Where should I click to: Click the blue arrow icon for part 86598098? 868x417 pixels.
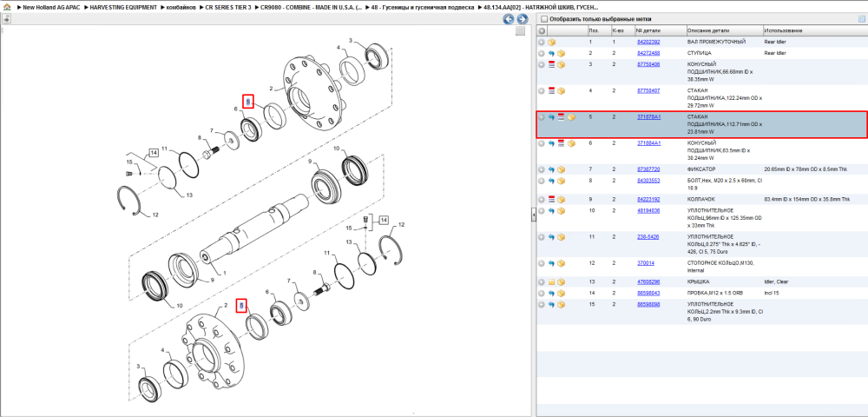coord(551,305)
